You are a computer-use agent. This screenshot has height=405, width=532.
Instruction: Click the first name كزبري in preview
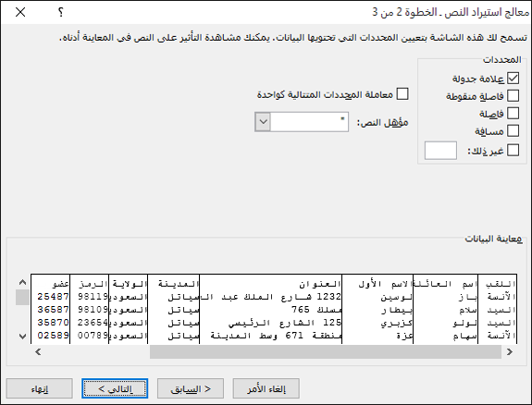[396, 323]
